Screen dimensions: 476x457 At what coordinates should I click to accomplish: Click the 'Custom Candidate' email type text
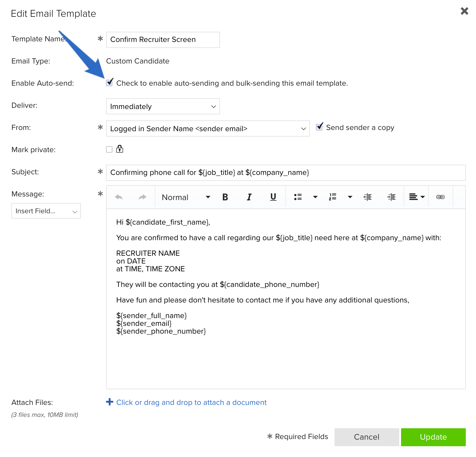[x=138, y=61]
